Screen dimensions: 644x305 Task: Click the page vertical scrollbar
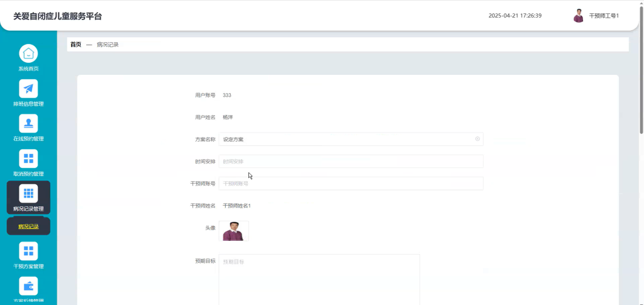641,70
